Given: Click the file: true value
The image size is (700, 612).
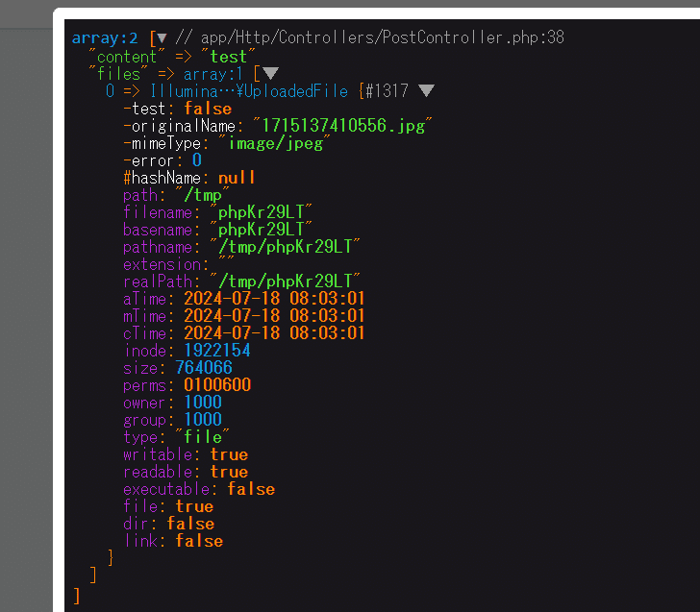Looking at the screenshot, I should pyautogui.click(x=194, y=506).
